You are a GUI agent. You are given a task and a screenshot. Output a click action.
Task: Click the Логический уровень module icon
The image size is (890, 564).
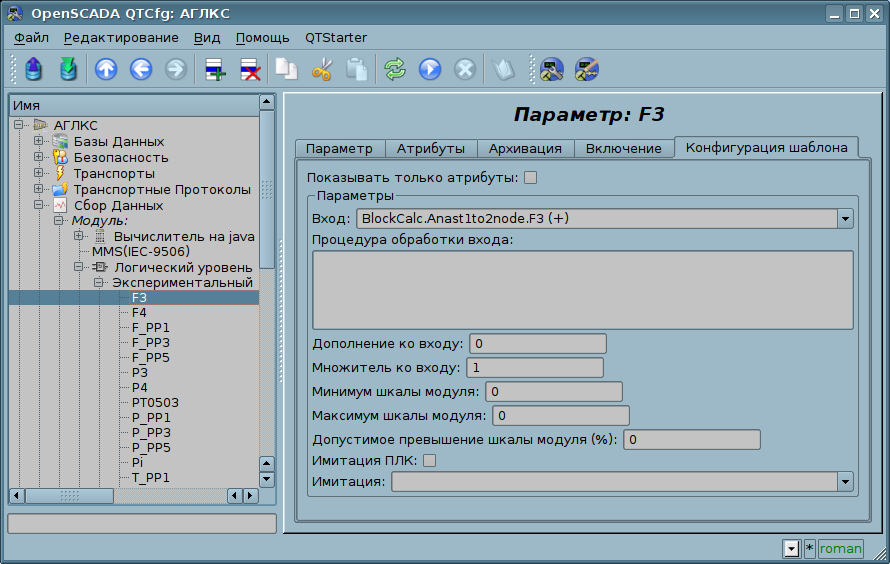(x=100, y=267)
